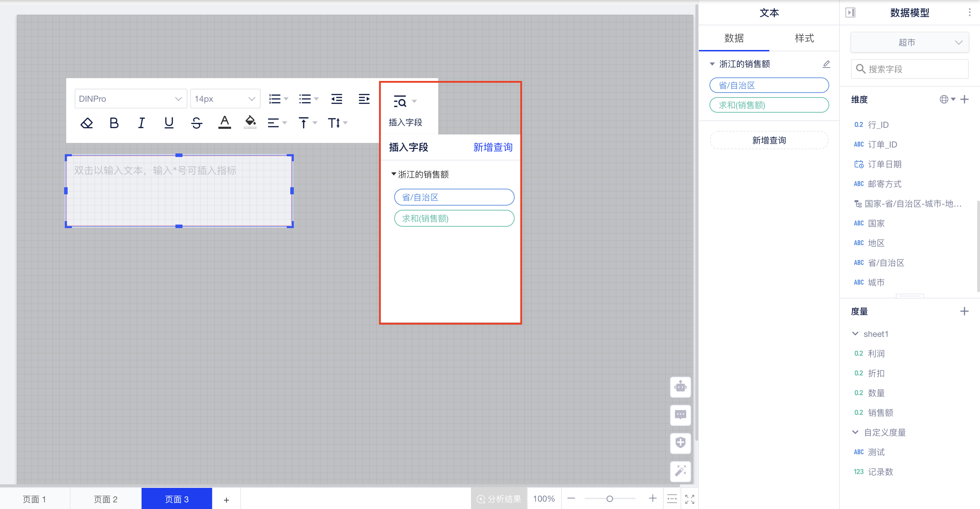Toggle italic formatting
Viewport: 980px width, 509px height.
click(x=141, y=122)
